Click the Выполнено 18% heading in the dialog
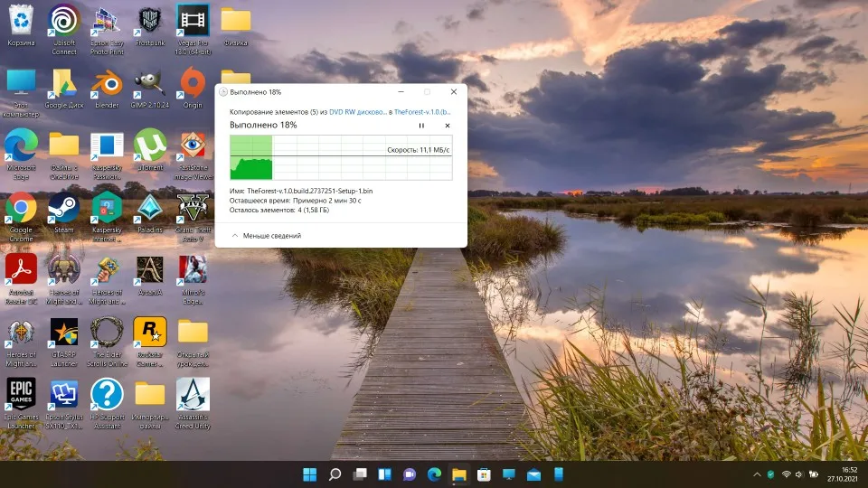This screenshot has height=488, width=868. pyautogui.click(x=263, y=125)
